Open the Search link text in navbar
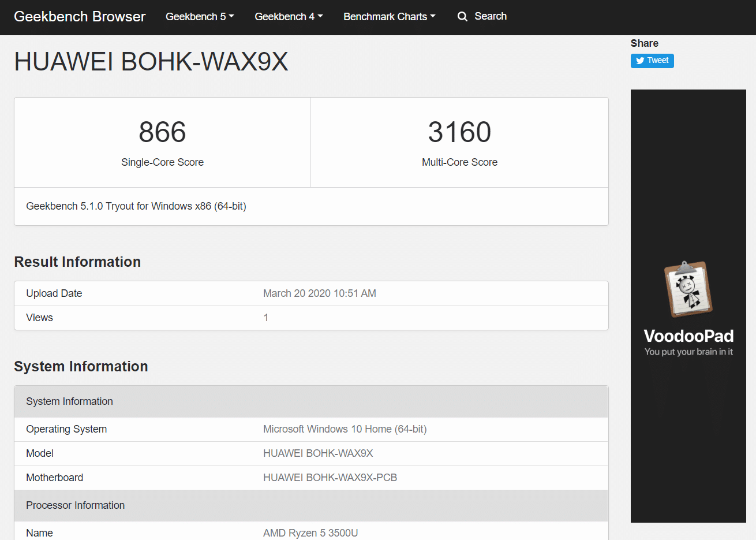756x540 pixels. [x=491, y=16]
